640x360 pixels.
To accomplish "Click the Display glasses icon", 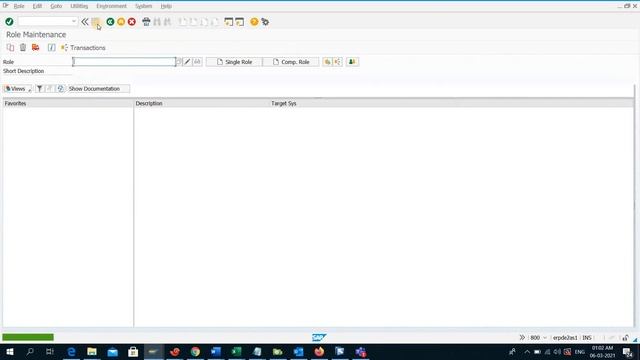I will pos(197,62).
